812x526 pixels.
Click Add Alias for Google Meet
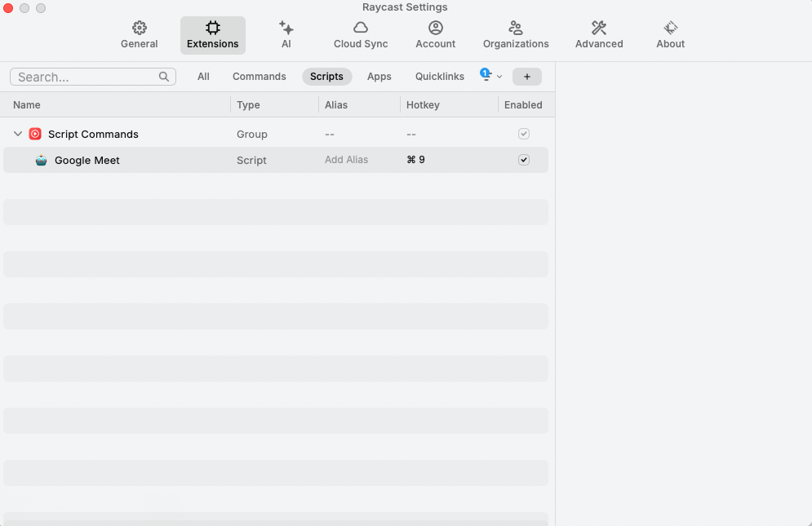point(346,160)
